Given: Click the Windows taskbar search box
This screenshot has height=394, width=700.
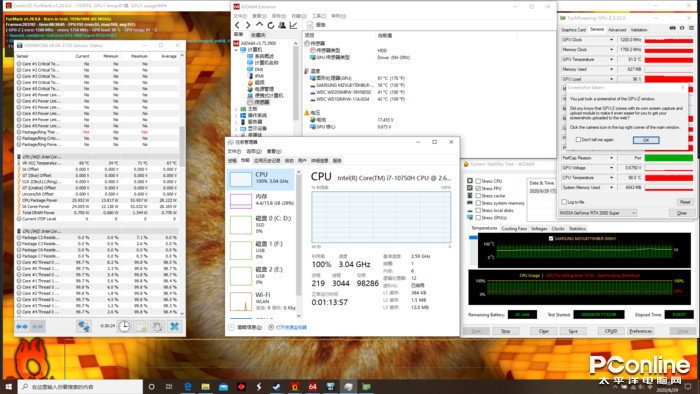Looking at the screenshot, I should (x=80, y=387).
